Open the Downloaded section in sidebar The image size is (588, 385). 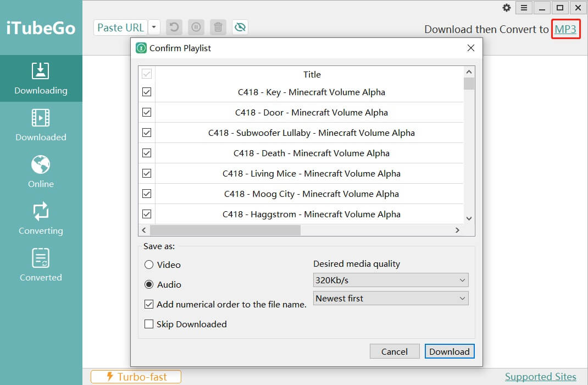[41, 125]
